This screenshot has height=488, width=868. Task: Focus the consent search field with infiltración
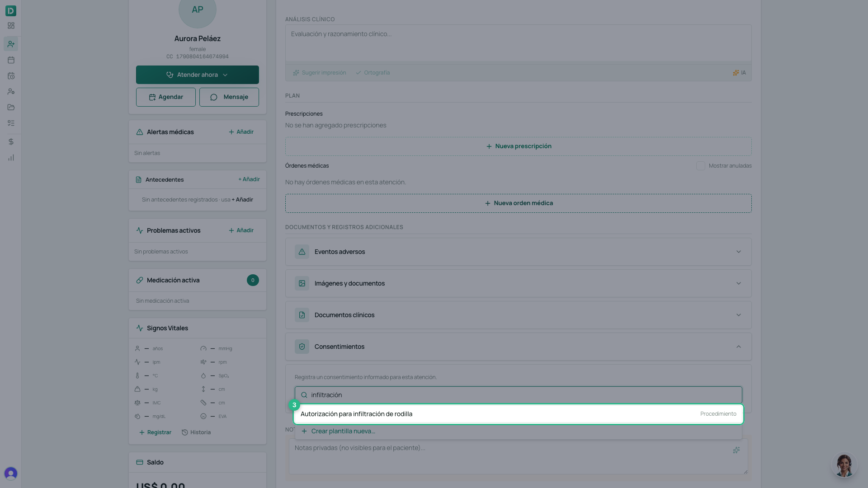click(x=518, y=395)
